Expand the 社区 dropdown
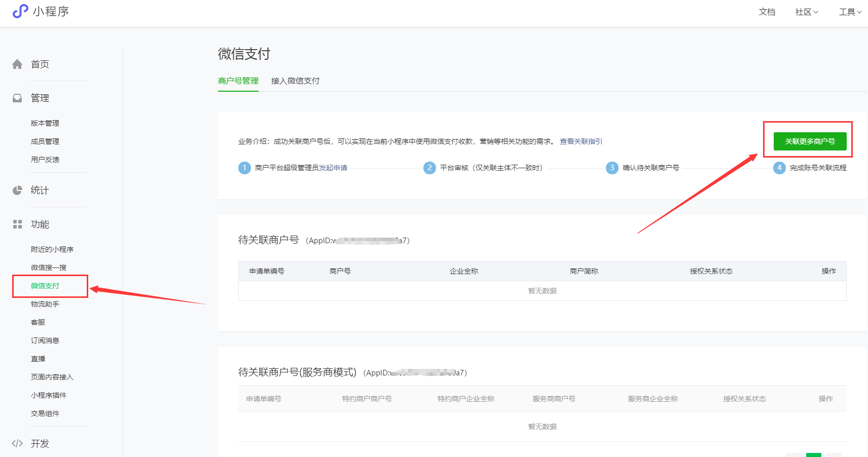Viewport: 868px width, 457px height. (807, 12)
